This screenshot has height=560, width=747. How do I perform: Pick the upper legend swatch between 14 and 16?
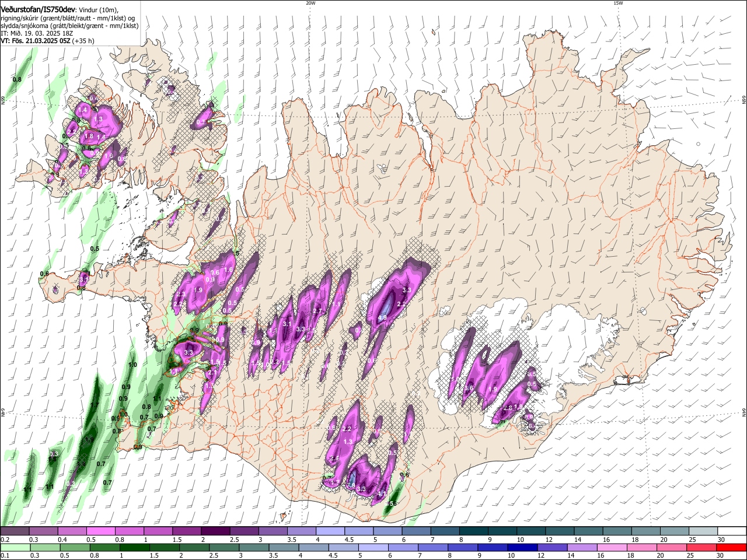click(x=589, y=531)
